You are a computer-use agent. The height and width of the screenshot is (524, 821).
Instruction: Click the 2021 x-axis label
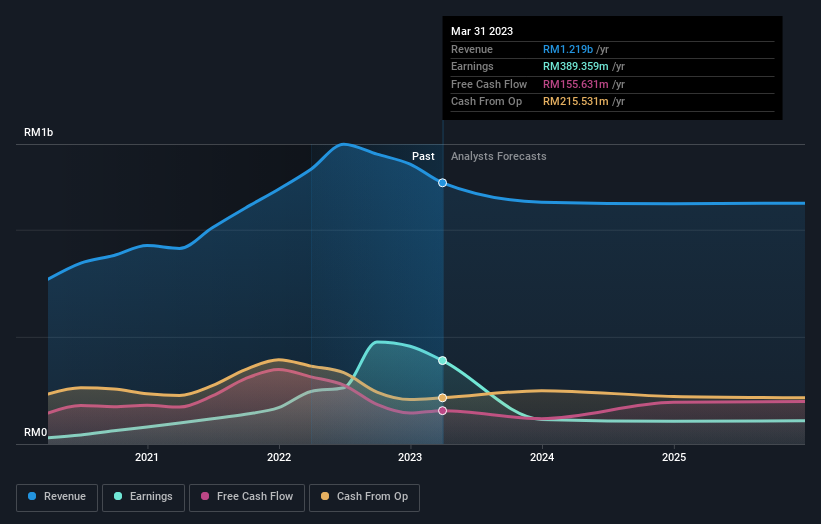tap(147, 457)
